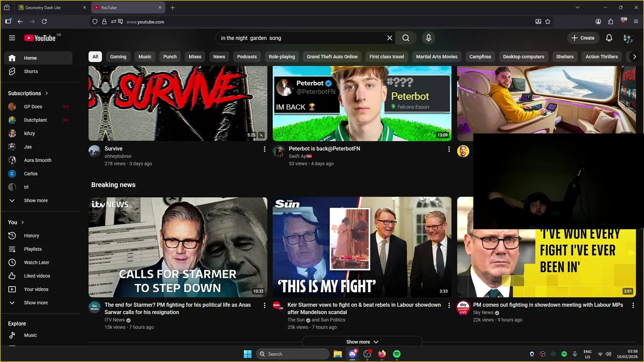This screenshot has height=362, width=644.
Task: Open Your videos in the sidebar
Action: click(x=38, y=290)
